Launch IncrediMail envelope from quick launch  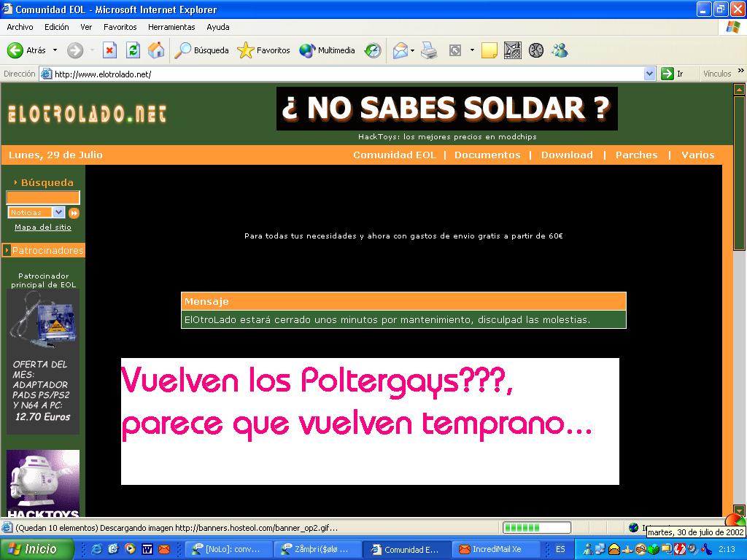(164, 549)
